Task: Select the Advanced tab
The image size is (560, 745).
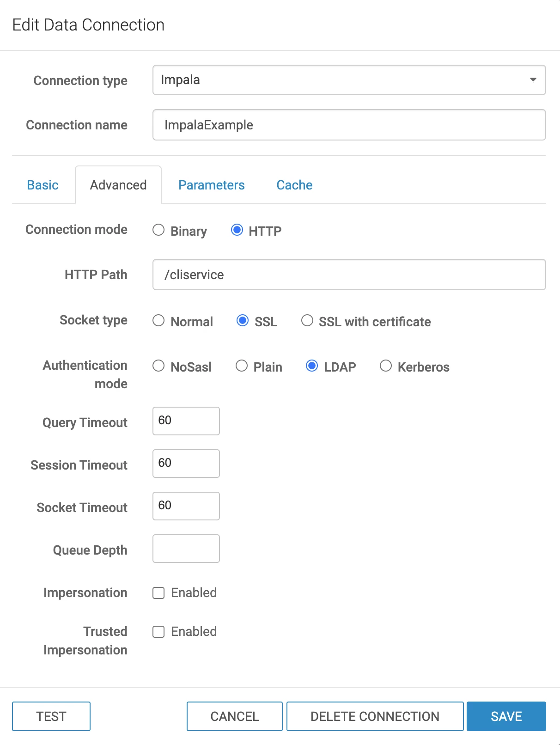Action: [118, 185]
